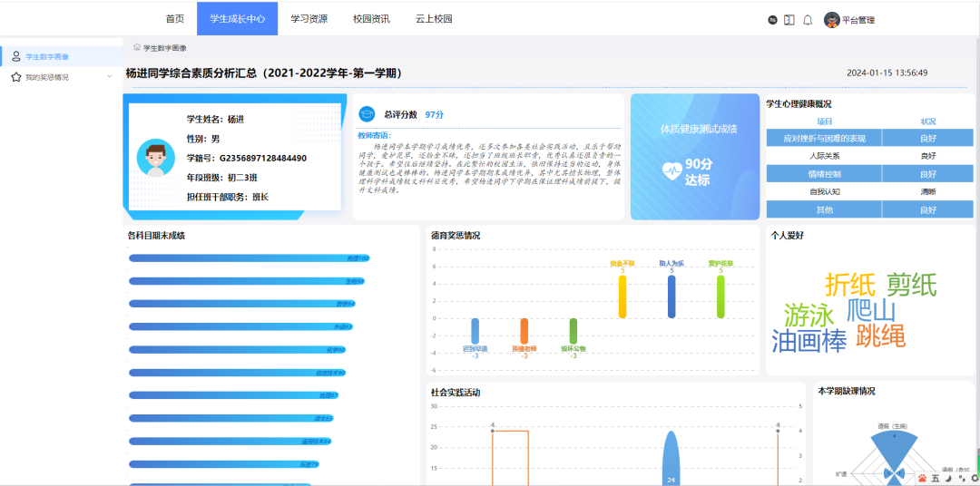The width and height of the screenshot is (980, 486).
Task: Toggle punctuation mode icon in IME toolbar
Action: (961, 477)
